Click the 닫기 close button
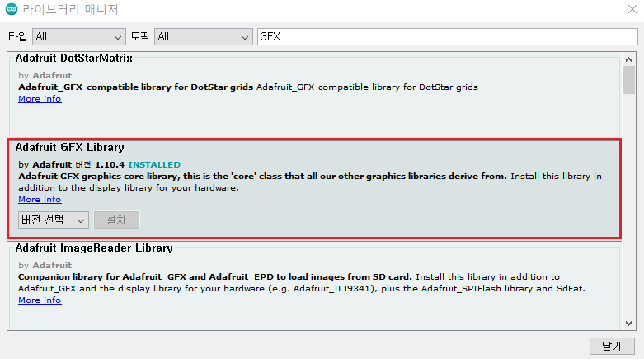Screen dimensions: 644x359 [612, 347]
